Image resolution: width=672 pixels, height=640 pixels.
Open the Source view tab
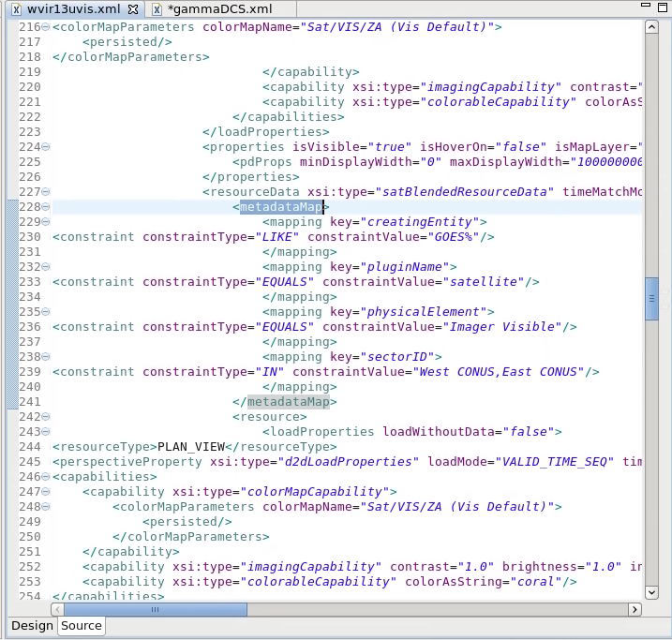(x=82, y=625)
